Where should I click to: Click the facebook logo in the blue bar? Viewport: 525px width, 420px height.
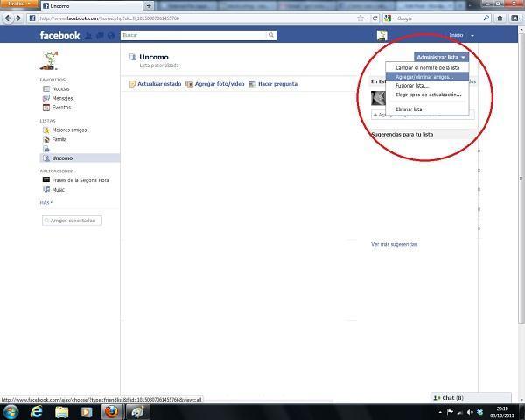point(59,35)
